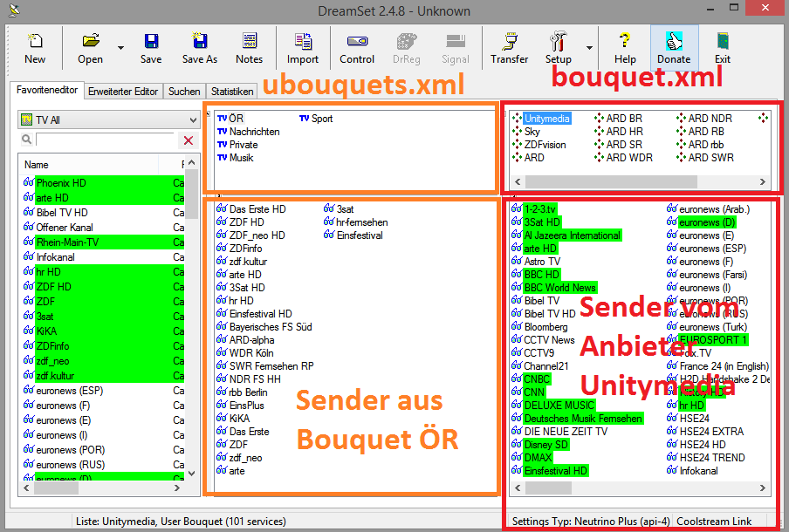
Task: Expand the Setup dropdown arrow
Action: coord(589,48)
